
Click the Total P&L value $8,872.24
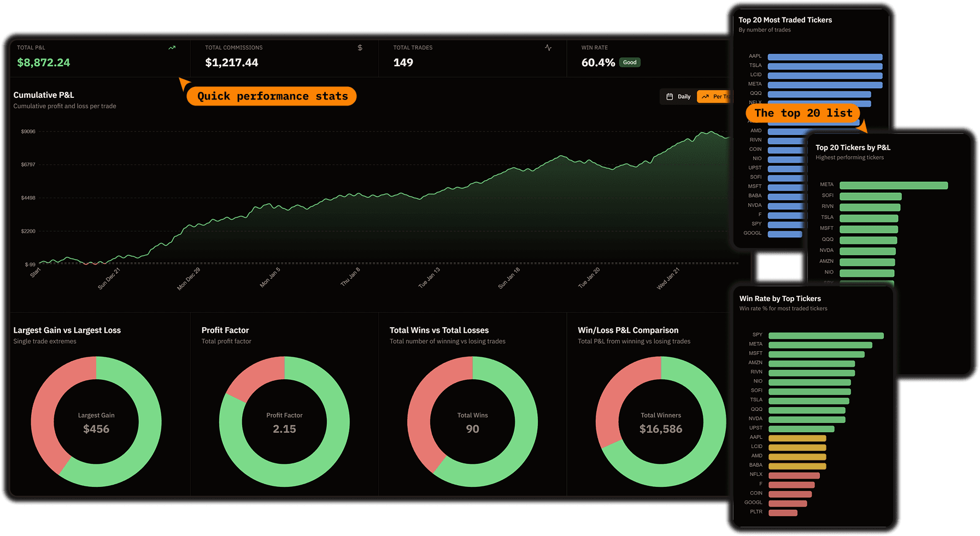pyautogui.click(x=43, y=62)
